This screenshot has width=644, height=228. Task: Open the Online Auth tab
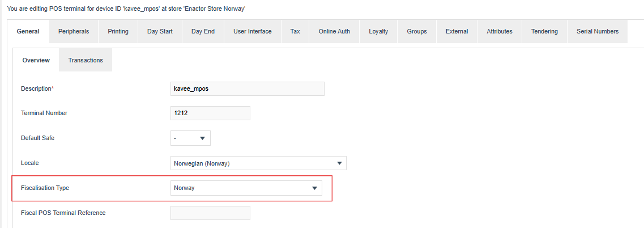(334, 31)
